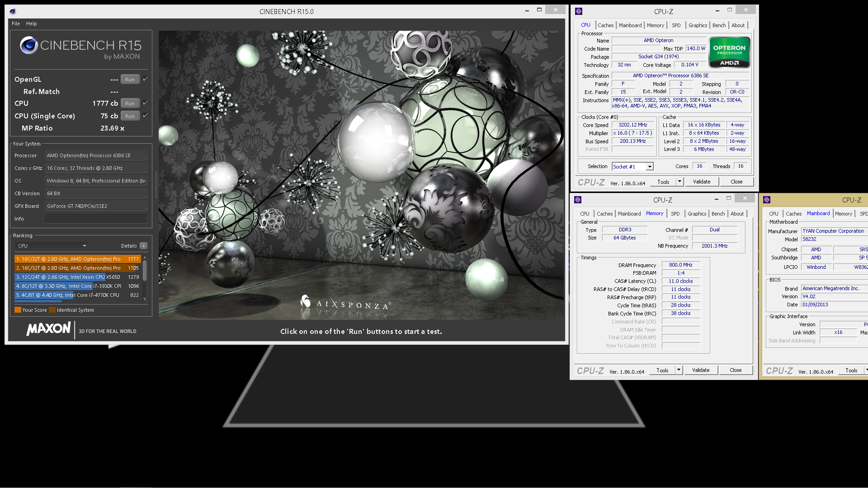Click the MP Ratio 23.69 x value
This screenshot has height=488, width=868.
point(112,128)
